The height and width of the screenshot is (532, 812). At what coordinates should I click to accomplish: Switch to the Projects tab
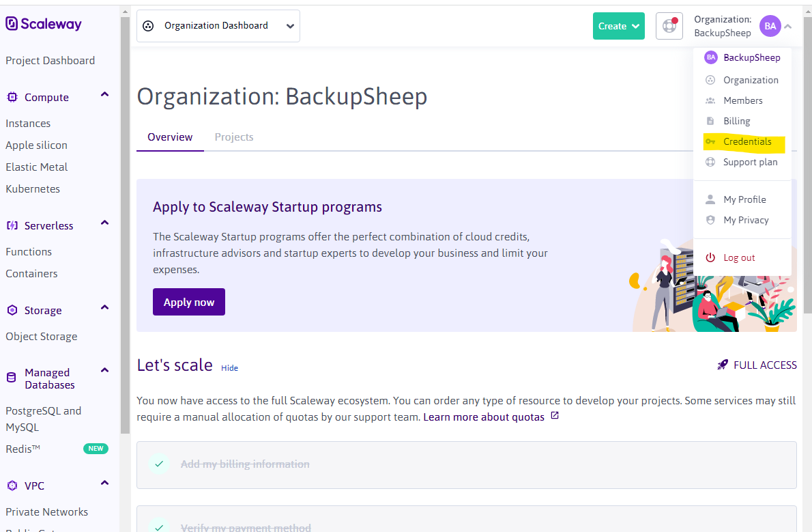coord(234,137)
